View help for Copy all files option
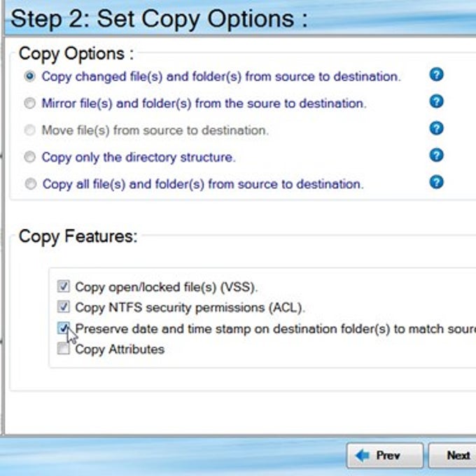This screenshot has width=476, height=476. pos(436,183)
